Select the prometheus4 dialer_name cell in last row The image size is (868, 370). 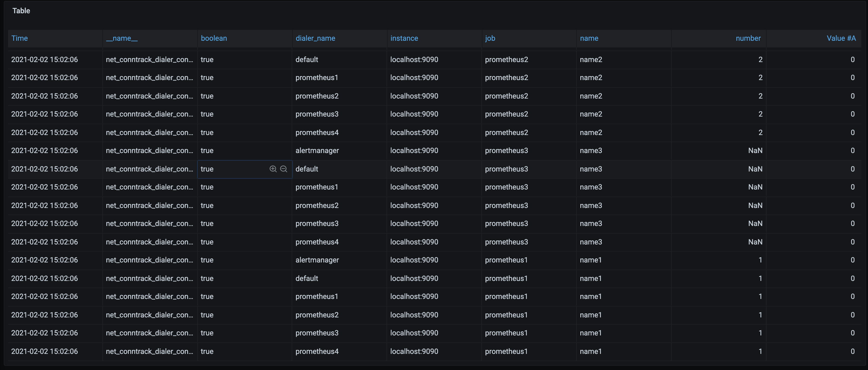point(317,351)
